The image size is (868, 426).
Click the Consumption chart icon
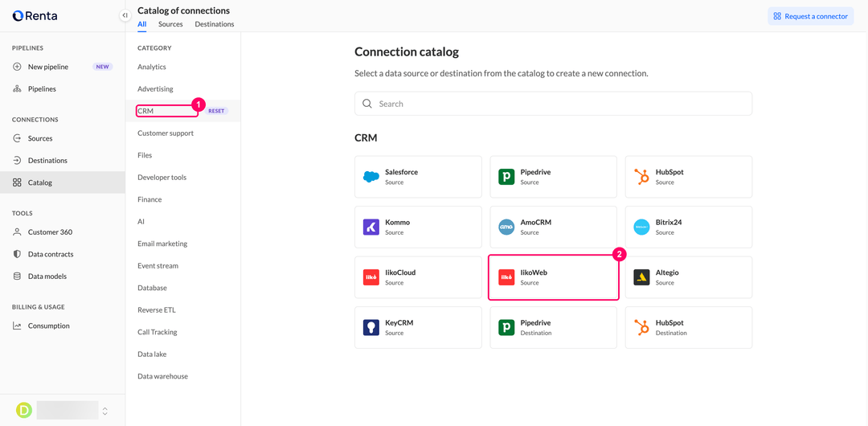coord(17,326)
